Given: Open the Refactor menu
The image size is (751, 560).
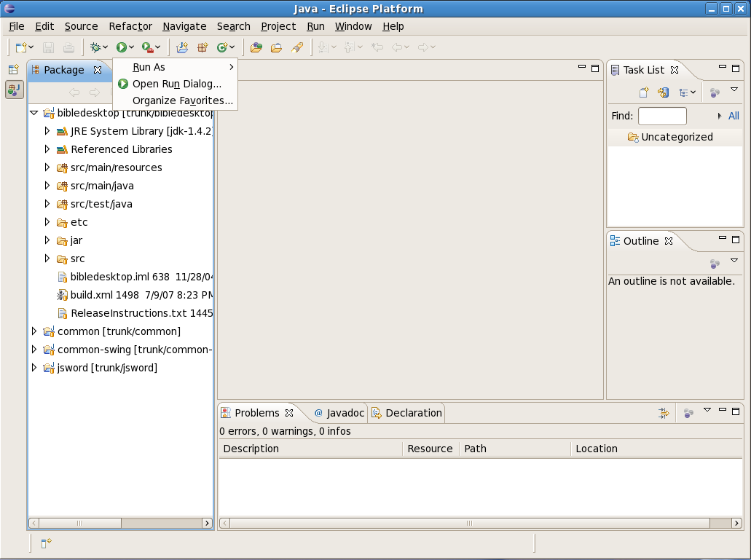Looking at the screenshot, I should [130, 26].
